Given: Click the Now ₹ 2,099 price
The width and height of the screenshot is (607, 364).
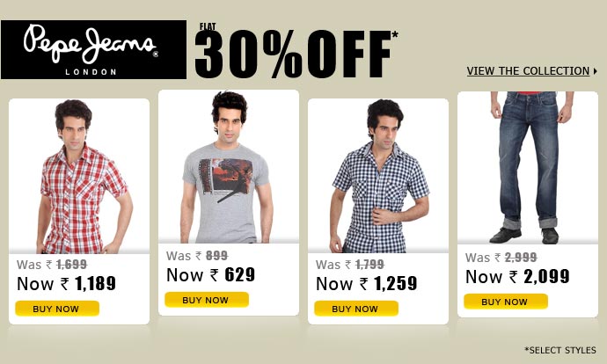Looking at the screenshot, I should click(517, 277).
